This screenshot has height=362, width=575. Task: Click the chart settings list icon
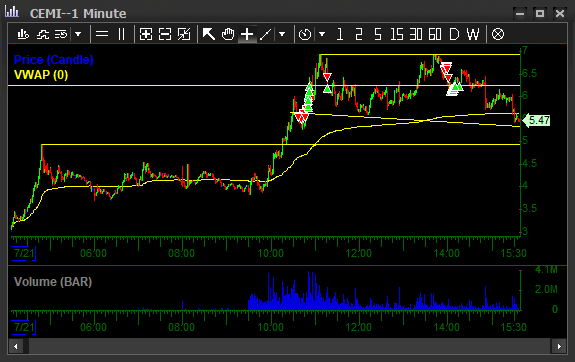coord(61,34)
